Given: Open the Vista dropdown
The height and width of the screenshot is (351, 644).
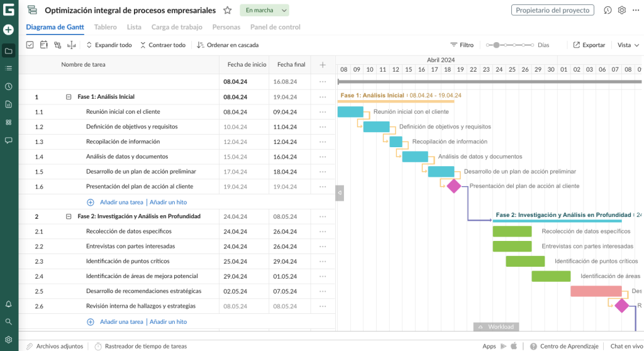Looking at the screenshot, I should click(x=628, y=45).
